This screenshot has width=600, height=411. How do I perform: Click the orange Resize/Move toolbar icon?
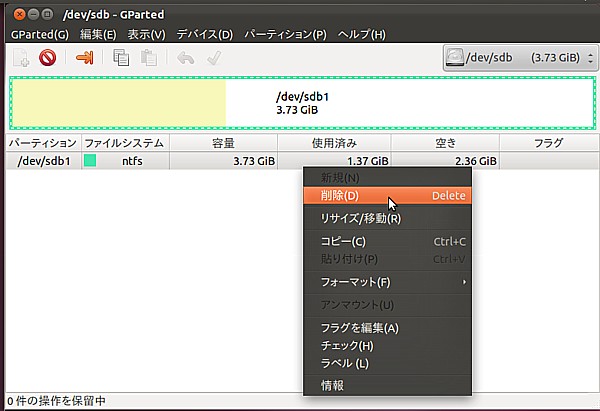(x=85, y=58)
